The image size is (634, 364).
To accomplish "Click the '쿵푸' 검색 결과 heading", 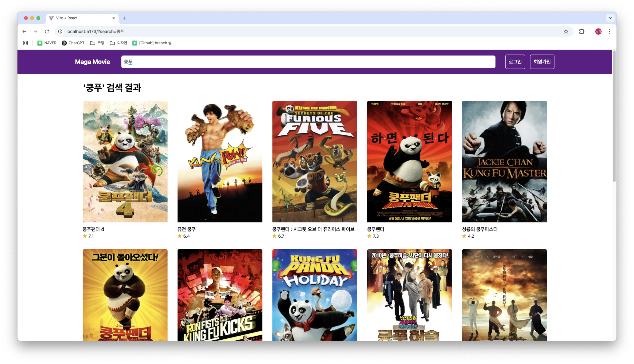I will pos(112,87).
